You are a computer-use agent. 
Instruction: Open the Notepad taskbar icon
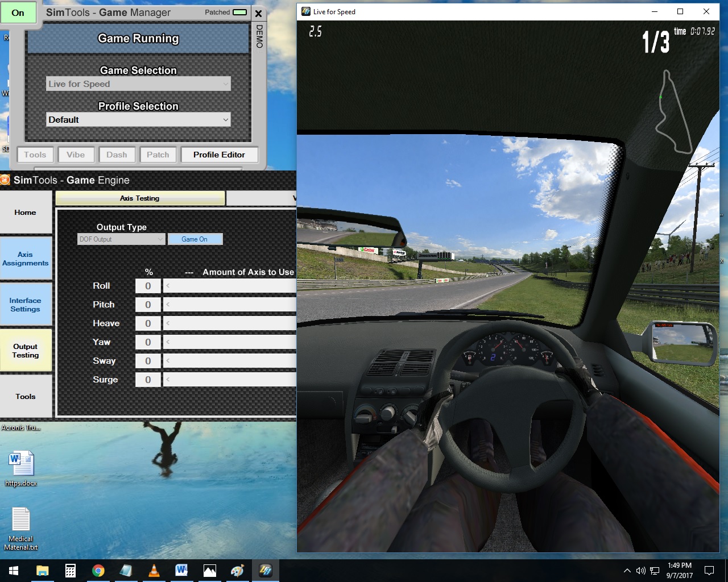pos(126,571)
